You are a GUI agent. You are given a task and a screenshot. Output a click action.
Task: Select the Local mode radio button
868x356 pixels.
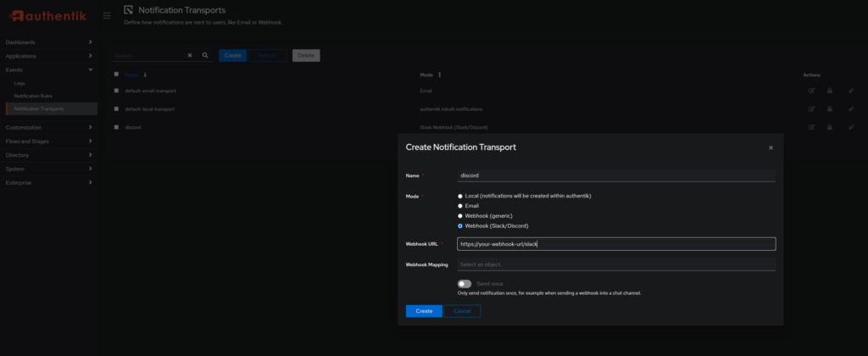(460, 196)
